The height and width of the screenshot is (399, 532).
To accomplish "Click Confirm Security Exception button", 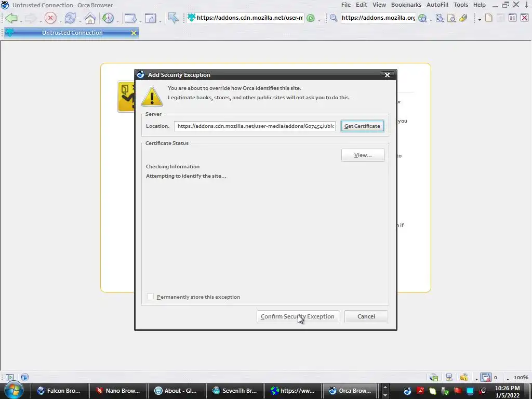I will (x=298, y=316).
